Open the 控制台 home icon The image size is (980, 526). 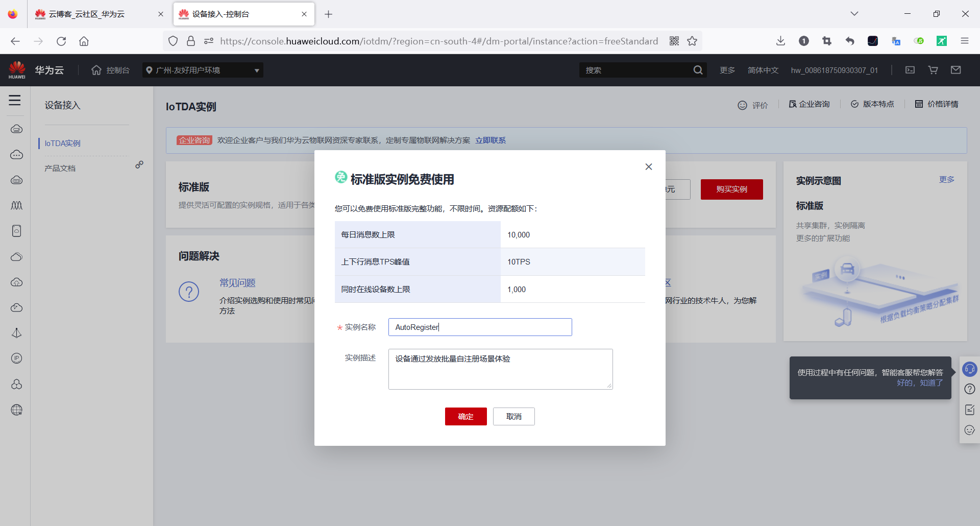[96, 70]
